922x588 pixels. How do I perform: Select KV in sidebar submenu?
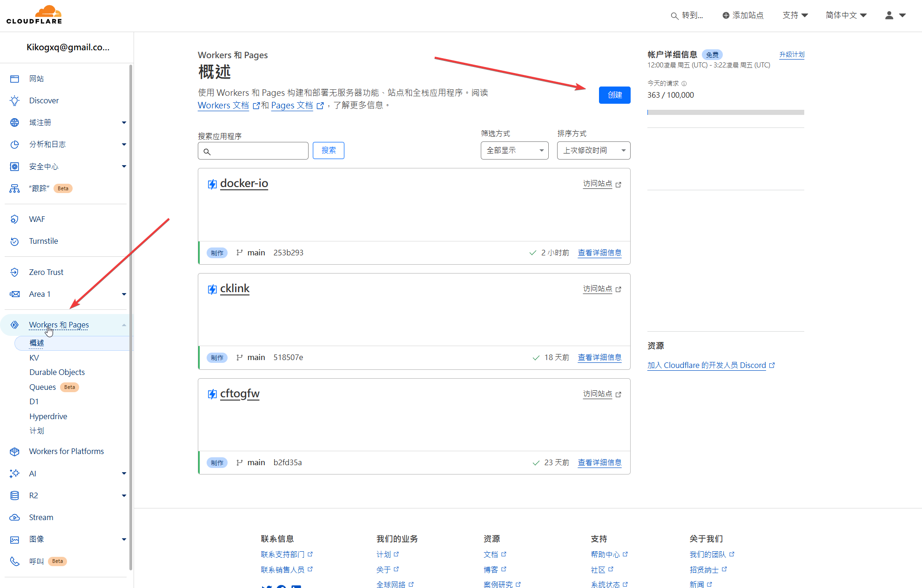34,358
